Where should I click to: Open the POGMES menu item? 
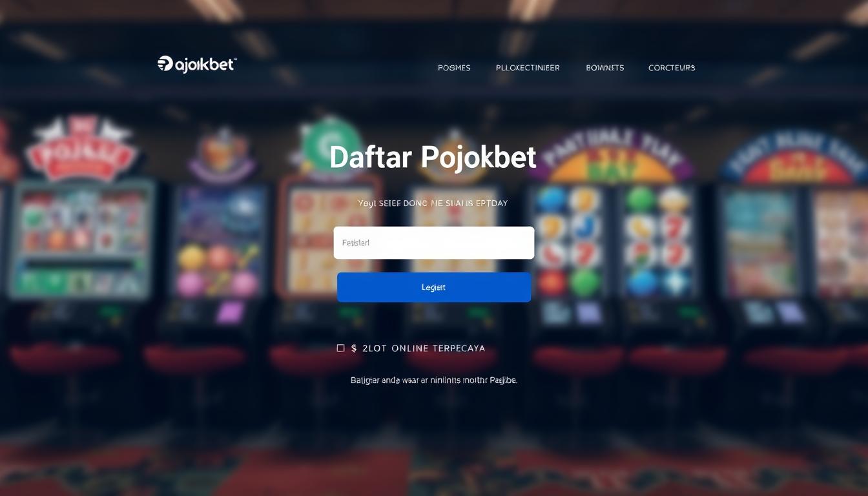(x=454, y=68)
